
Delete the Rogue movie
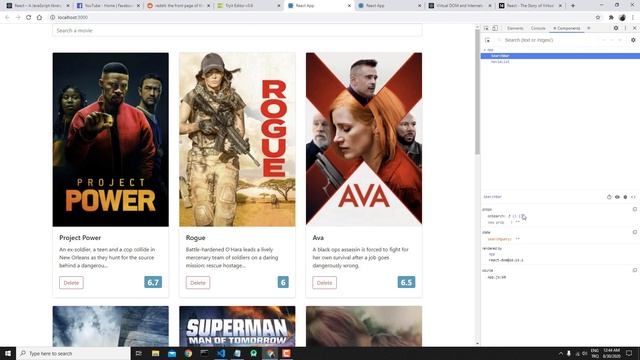[x=198, y=282]
